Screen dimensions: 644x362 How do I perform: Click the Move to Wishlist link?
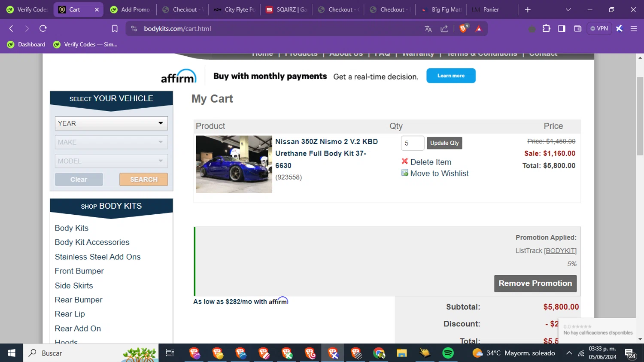pos(439,173)
